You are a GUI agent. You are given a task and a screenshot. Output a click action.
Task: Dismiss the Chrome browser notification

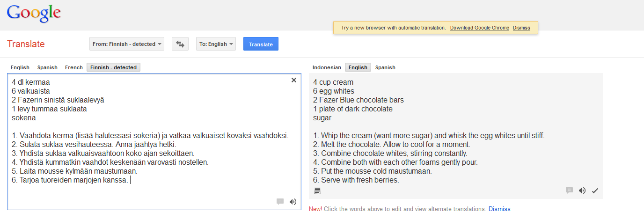point(521,28)
